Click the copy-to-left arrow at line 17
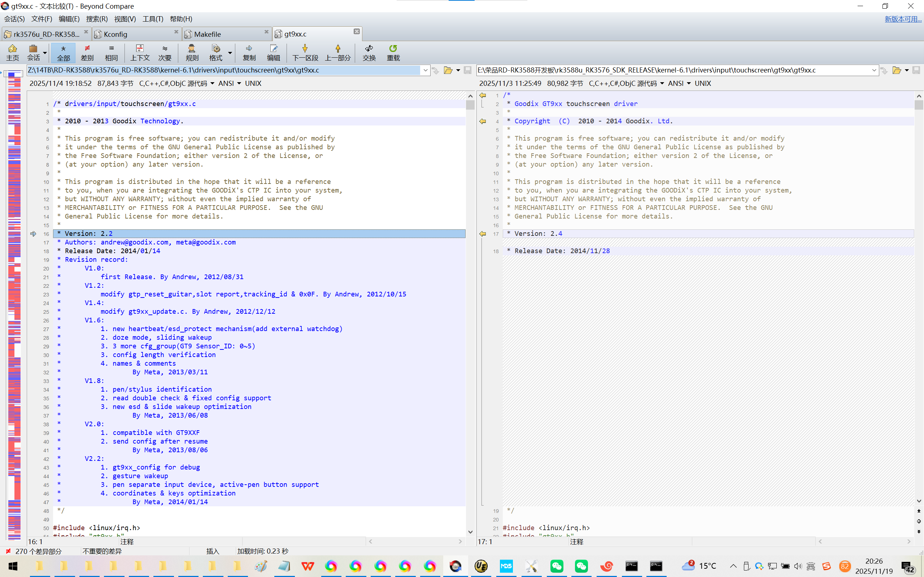The image size is (924, 577). coord(483,234)
